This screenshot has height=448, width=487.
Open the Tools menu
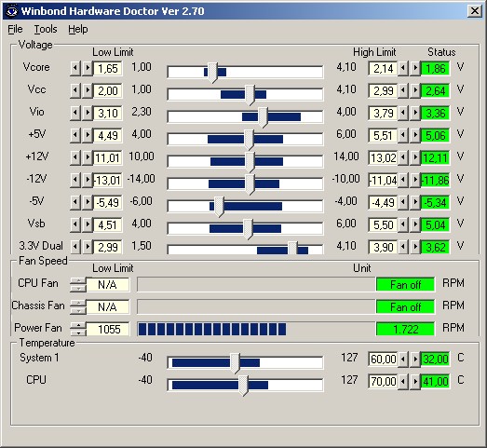pyautogui.click(x=46, y=29)
